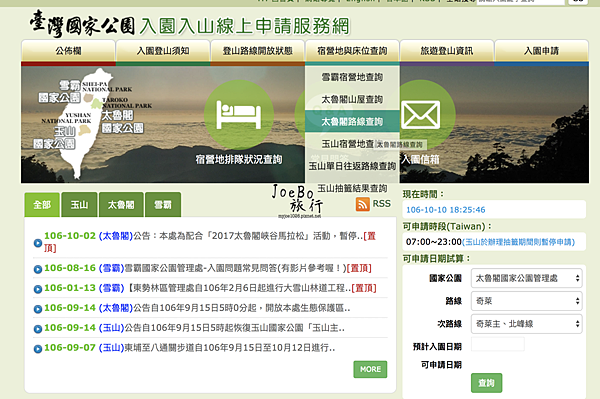This screenshot has height=399, width=600.
Task: Open the 路線 dropdown showing 奇萊
Action: coord(527,301)
